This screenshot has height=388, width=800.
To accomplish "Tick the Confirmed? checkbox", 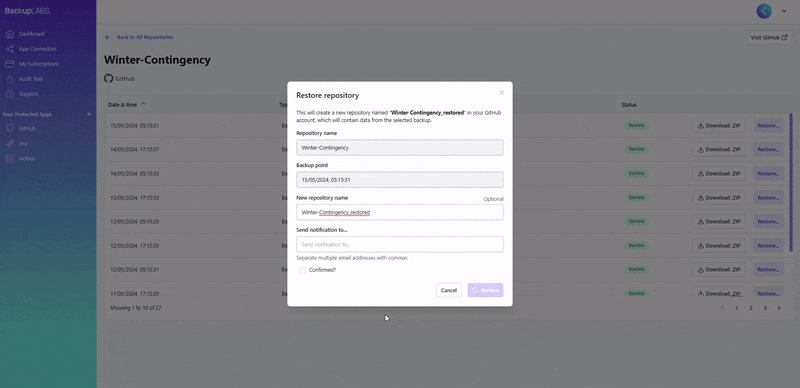I will pos(303,270).
